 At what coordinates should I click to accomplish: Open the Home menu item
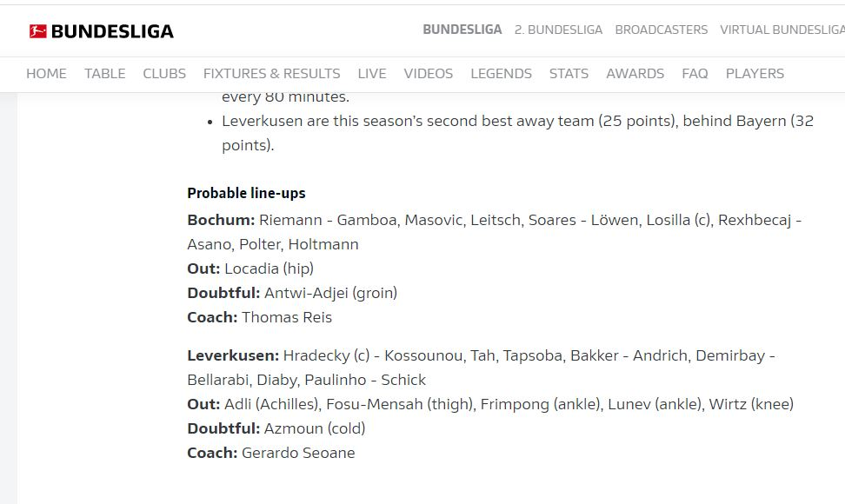point(46,74)
